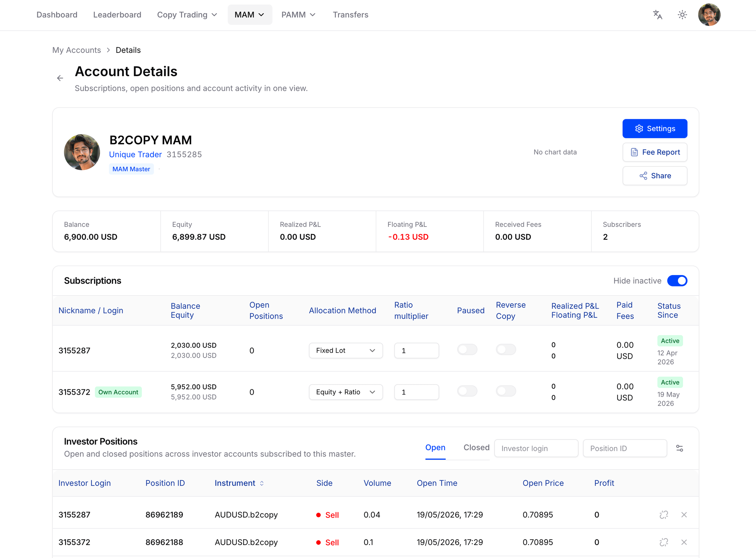The width and height of the screenshot is (756, 558).
Task: Click the Active status for account 3155372
Action: coord(670,382)
